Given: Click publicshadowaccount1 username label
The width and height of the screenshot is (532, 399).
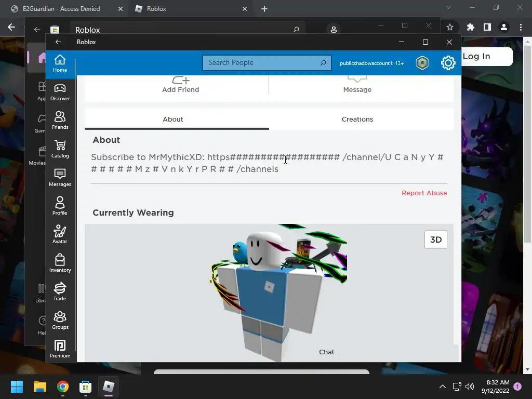Looking at the screenshot, I should pyautogui.click(x=371, y=63).
